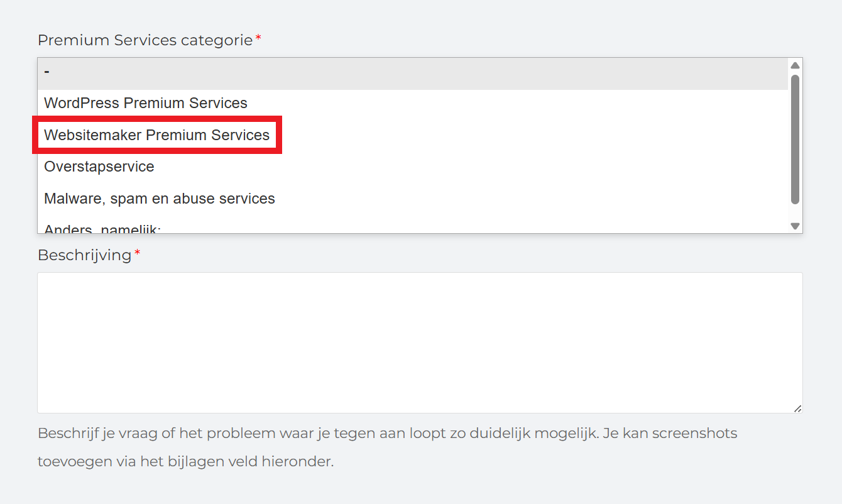Click the Premium Services categorie label

pyautogui.click(x=143, y=40)
